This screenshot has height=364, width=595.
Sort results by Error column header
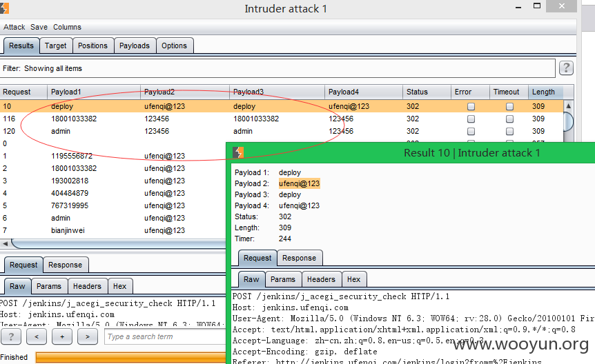pos(470,92)
